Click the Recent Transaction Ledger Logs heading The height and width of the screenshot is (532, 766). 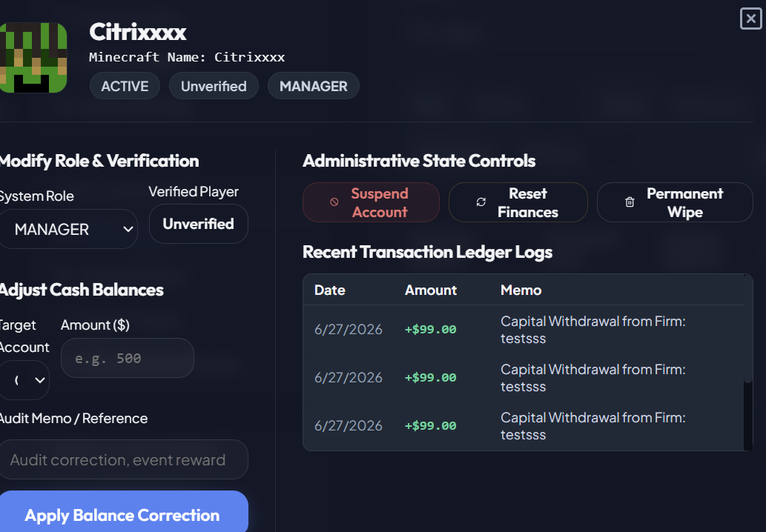[427, 252]
